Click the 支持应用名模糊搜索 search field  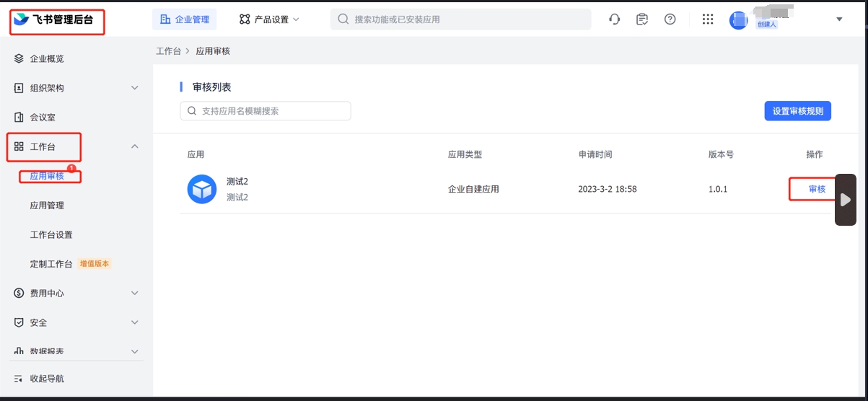(266, 111)
